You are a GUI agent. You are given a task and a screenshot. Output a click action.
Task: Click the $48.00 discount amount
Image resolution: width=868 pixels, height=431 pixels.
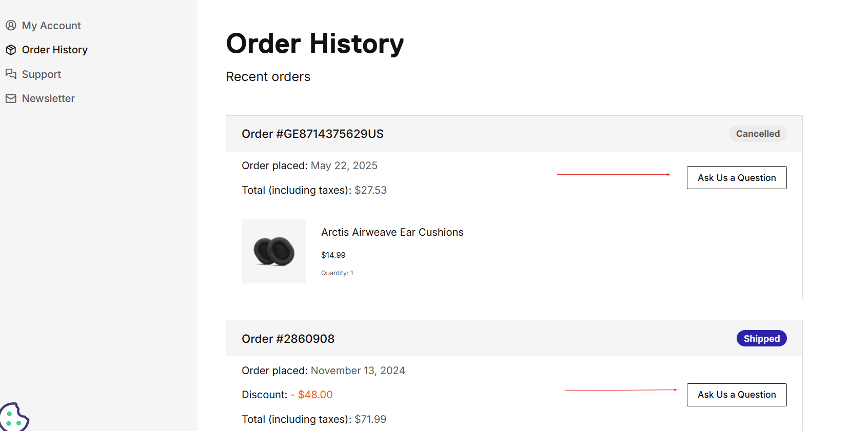pyautogui.click(x=315, y=395)
